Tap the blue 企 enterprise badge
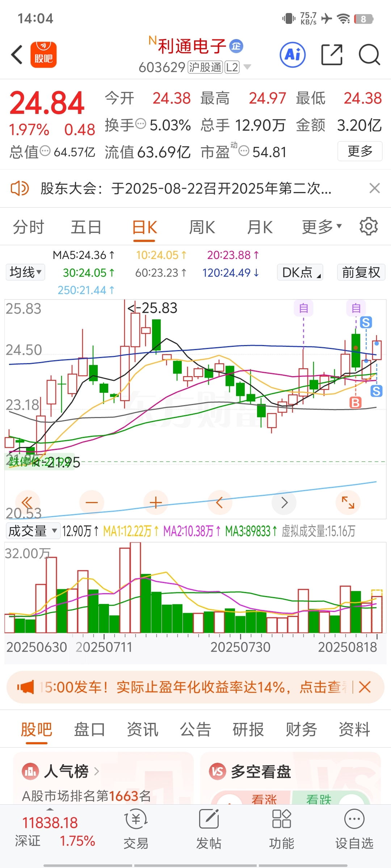391x868 pixels. [x=236, y=46]
